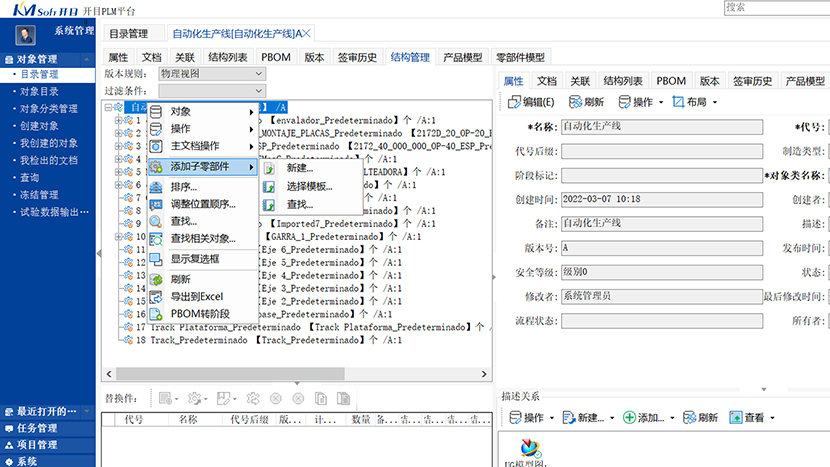Click the 查找相关对象 icon in context menu
This screenshot has width=830, height=467.
click(157, 239)
